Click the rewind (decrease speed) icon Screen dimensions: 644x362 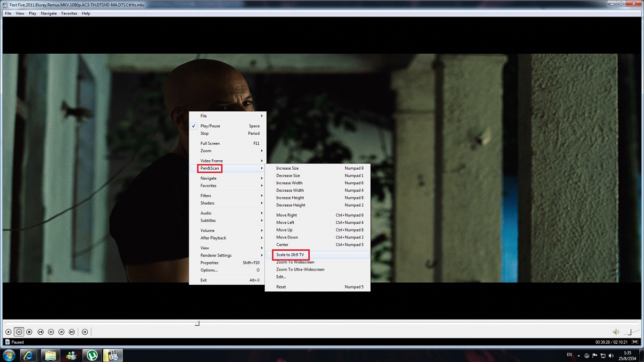(51, 332)
